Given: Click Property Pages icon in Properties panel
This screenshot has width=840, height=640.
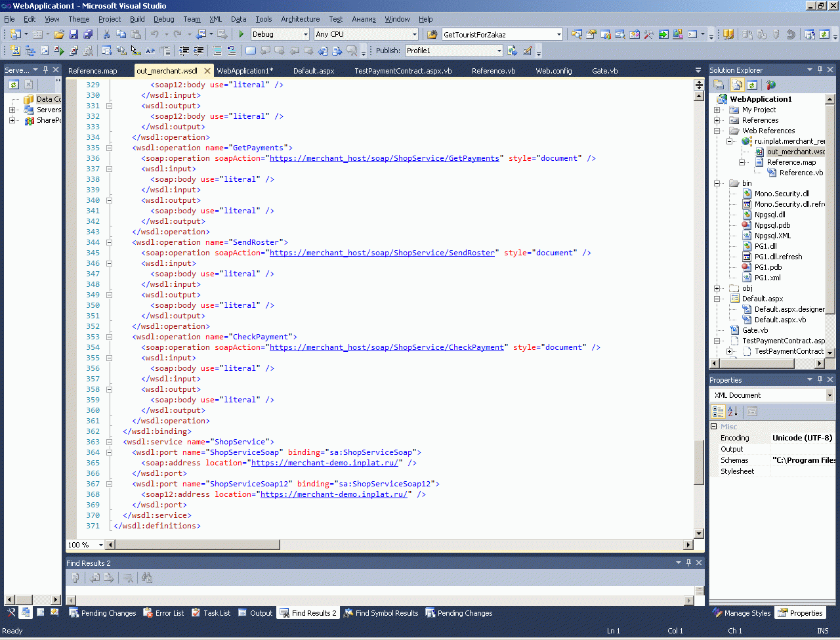Looking at the screenshot, I should pos(752,412).
